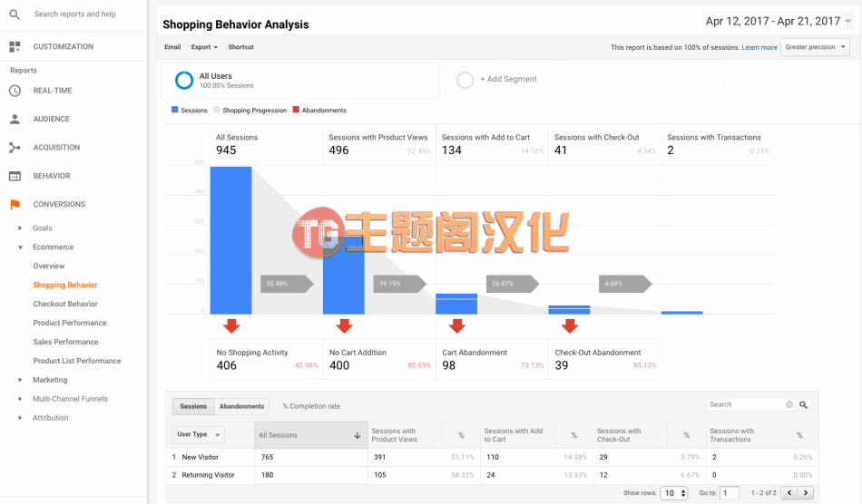Click the 26.87% progression arrow
Image resolution: width=862 pixels, height=504 pixels.
[x=513, y=284]
